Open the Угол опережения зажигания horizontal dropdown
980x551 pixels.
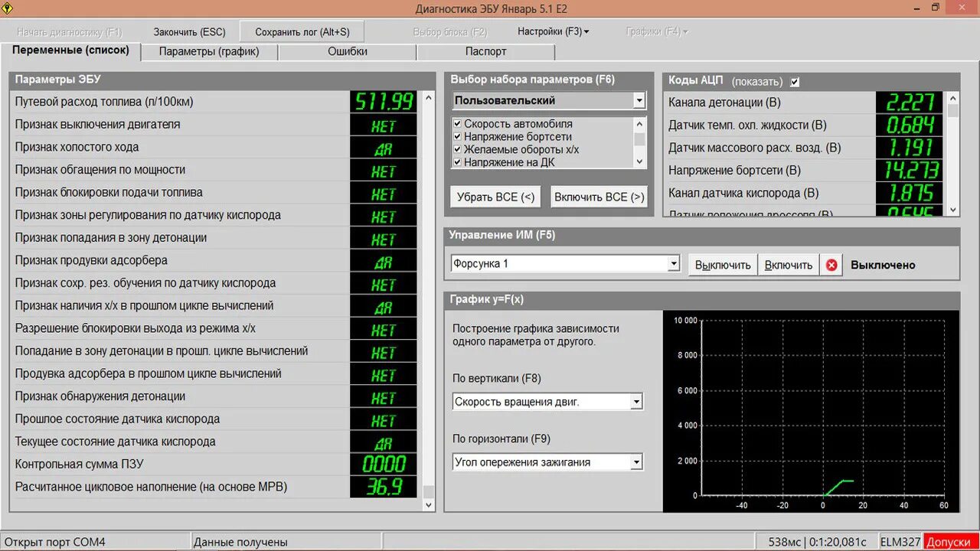[x=636, y=462]
